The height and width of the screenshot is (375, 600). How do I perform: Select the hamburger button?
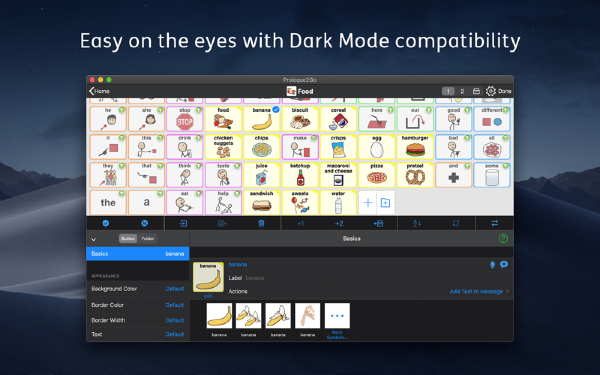[415, 147]
